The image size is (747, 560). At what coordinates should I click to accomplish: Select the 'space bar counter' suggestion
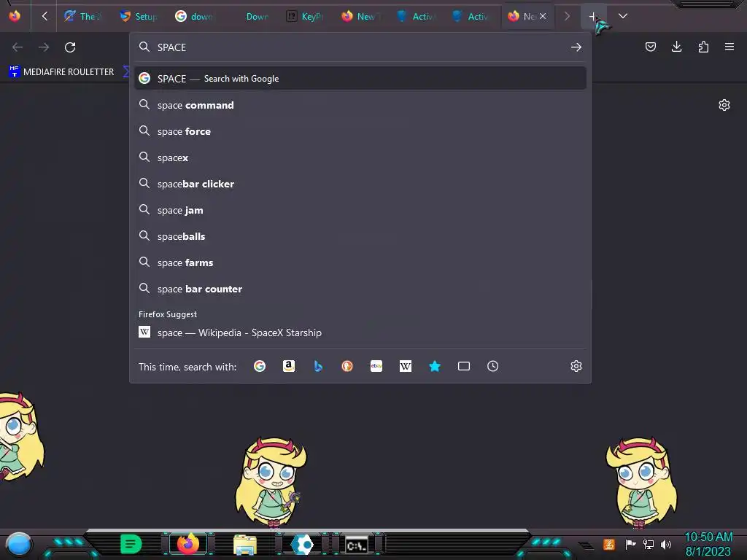coord(360,289)
